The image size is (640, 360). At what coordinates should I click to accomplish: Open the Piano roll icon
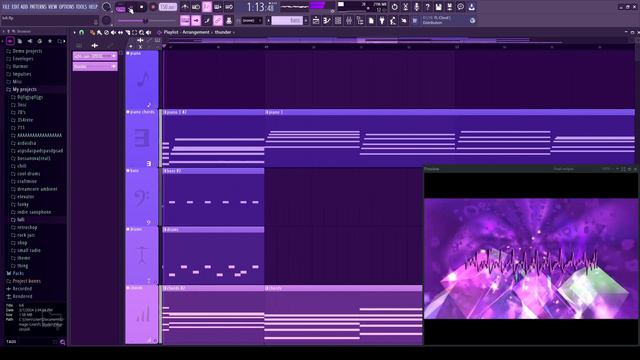pyautogui.click(x=327, y=20)
